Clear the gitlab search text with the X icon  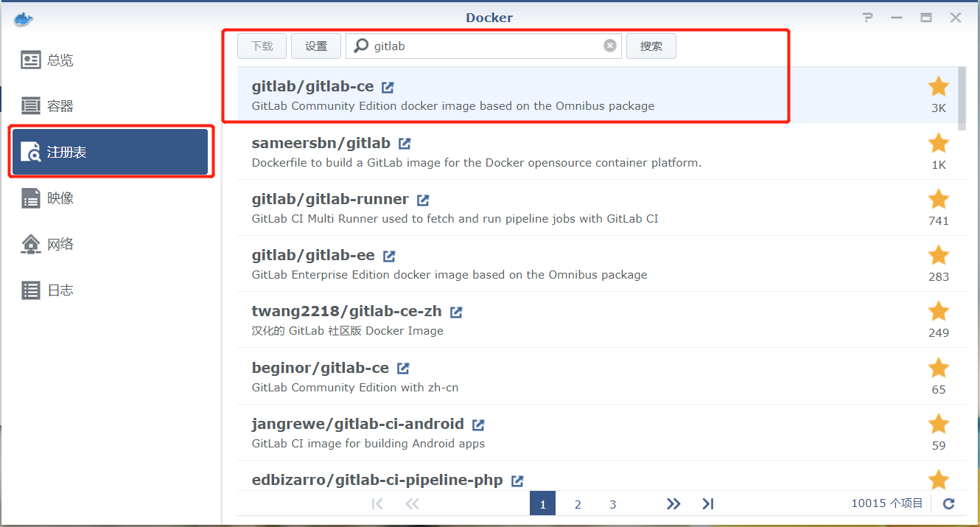(609, 45)
